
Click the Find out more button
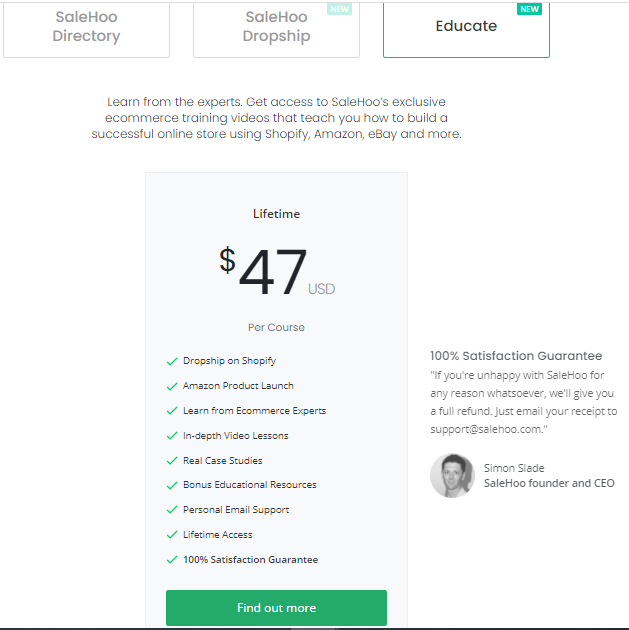coord(276,608)
